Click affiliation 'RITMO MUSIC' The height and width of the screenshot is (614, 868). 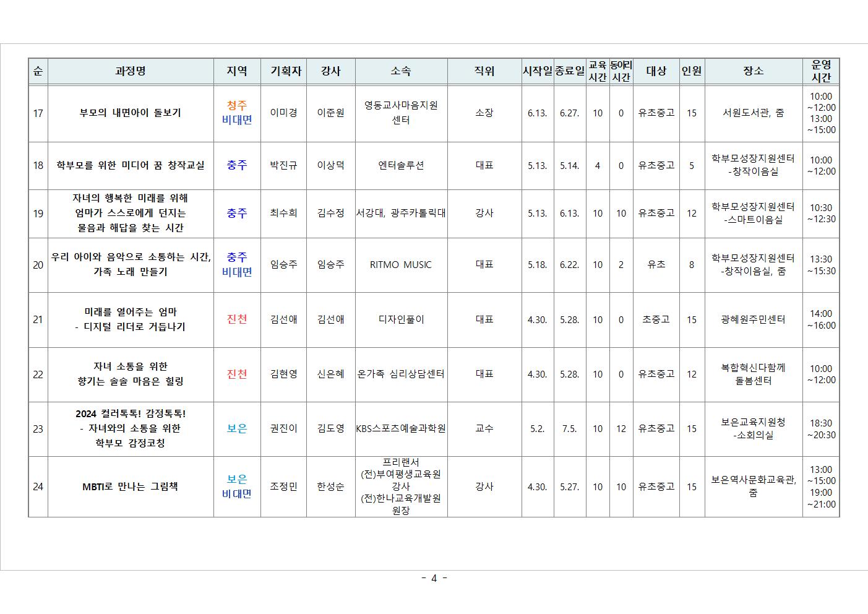[401, 264]
